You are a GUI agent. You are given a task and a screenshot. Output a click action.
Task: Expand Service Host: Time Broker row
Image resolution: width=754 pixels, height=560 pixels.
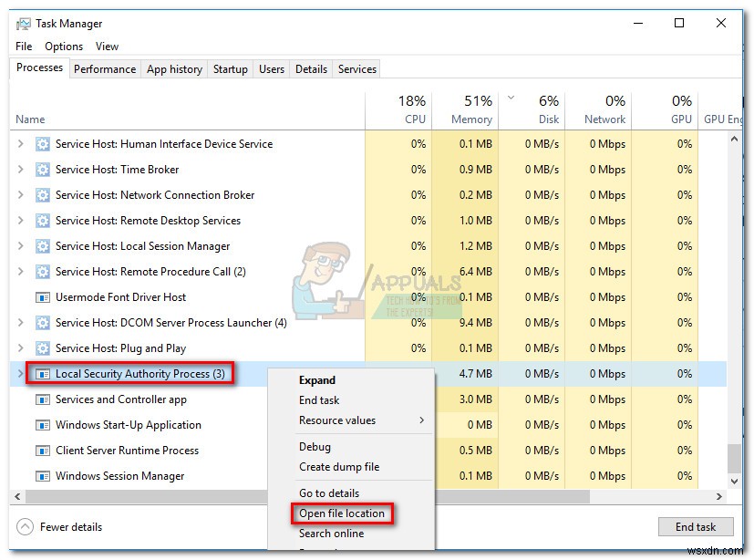tap(21, 169)
